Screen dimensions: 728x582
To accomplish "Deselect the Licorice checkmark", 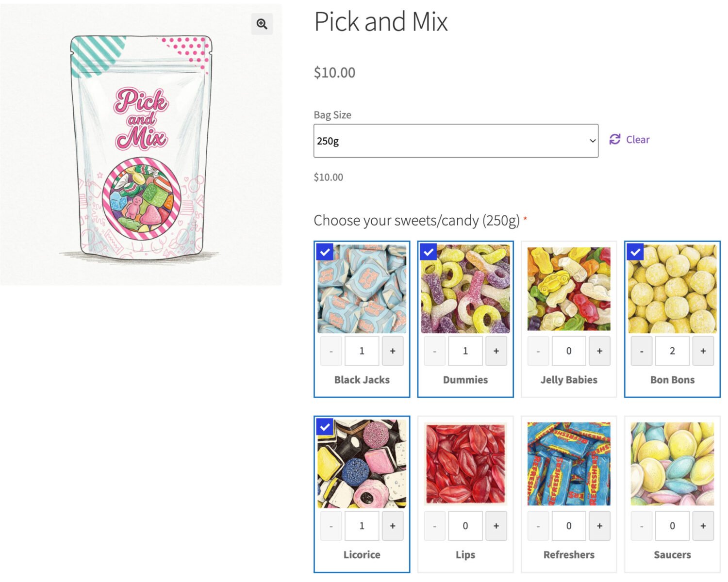I will [326, 427].
